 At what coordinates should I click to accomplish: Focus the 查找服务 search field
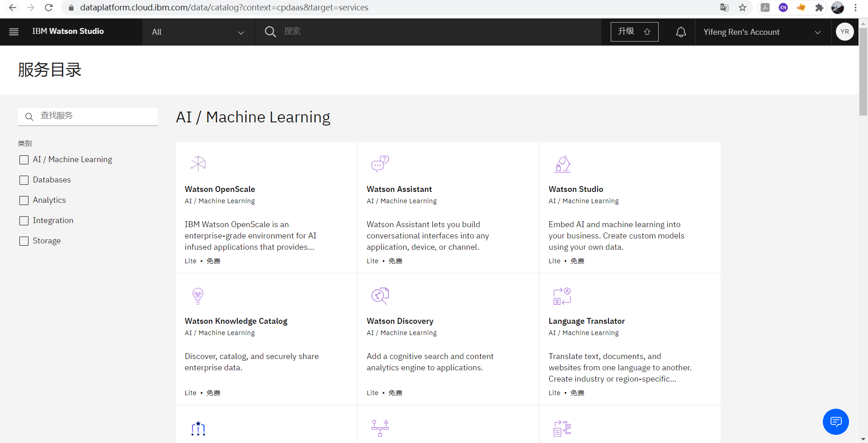tap(88, 116)
